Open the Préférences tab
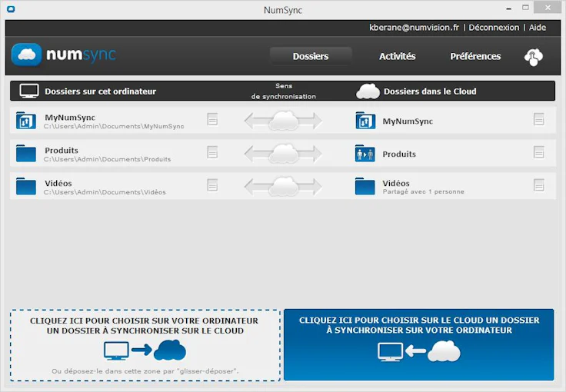The height and width of the screenshot is (392, 566). coord(475,56)
